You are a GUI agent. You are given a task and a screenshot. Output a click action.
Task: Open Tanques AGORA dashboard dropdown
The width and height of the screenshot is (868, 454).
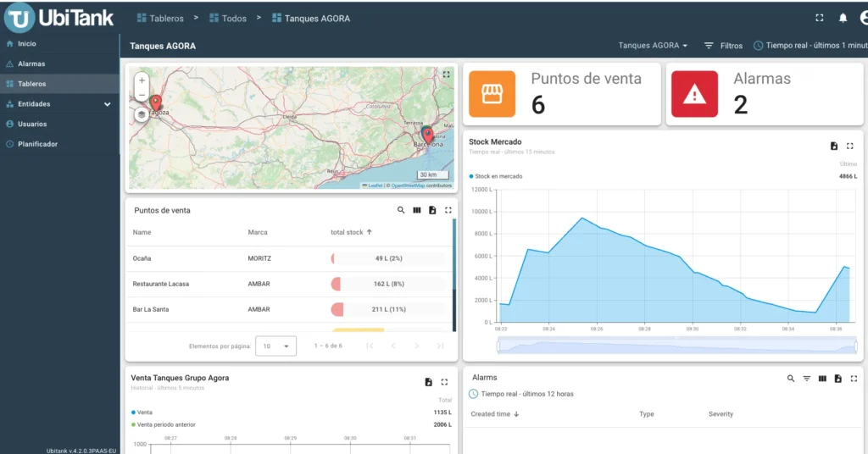click(653, 46)
